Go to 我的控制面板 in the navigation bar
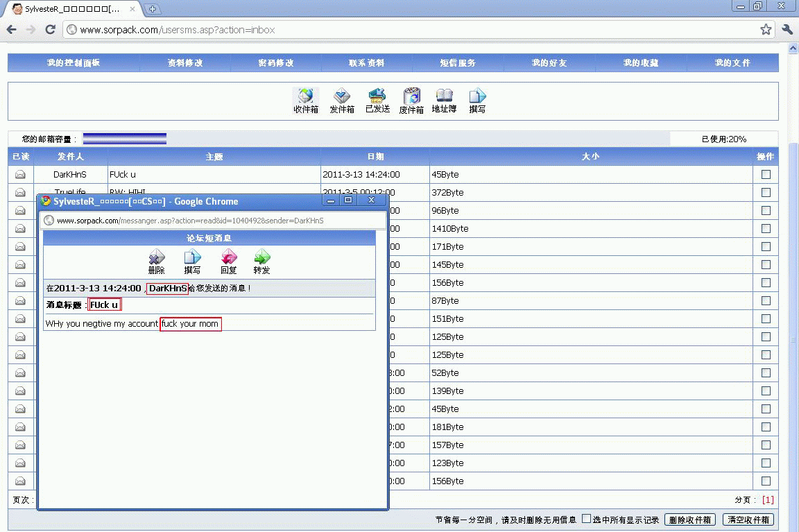The image size is (799, 532). click(x=74, y=63)
